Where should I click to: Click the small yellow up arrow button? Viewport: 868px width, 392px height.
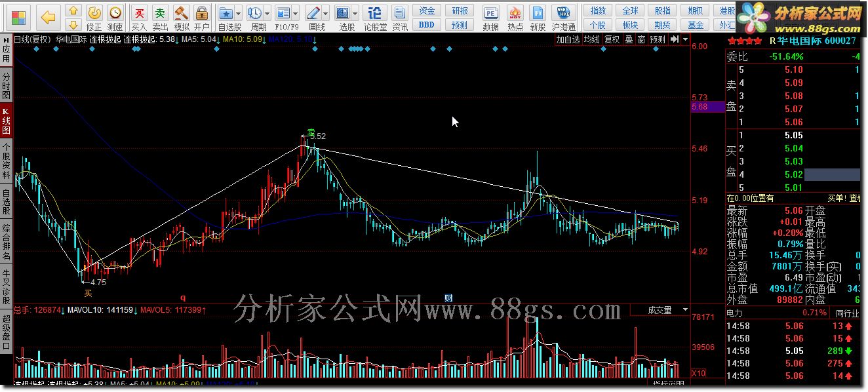pyautogui.click(x=73, y=11)
